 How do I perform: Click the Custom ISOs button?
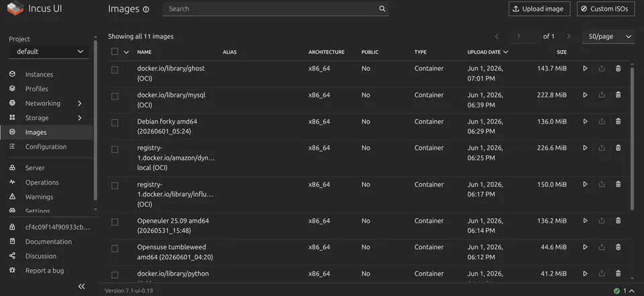pyautogui.click(x=606, y=9)
